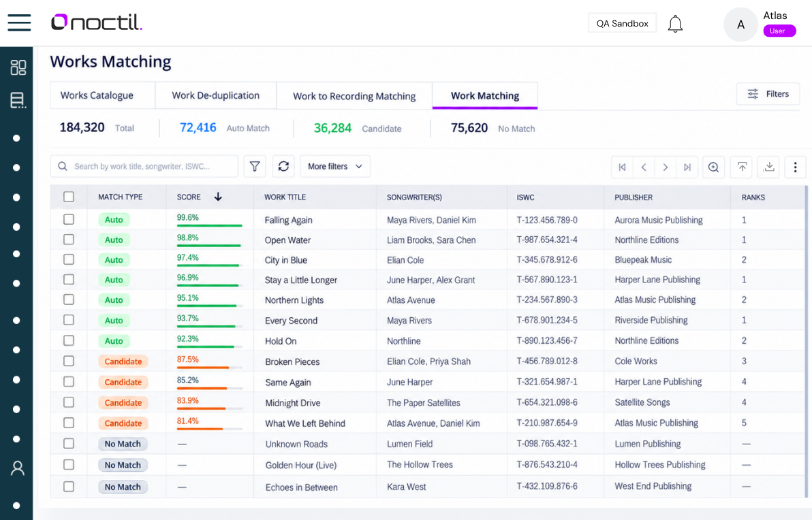Click the score bar for What We Left Behind
Viewport: 812px width, 520px height.
(209, 429)
